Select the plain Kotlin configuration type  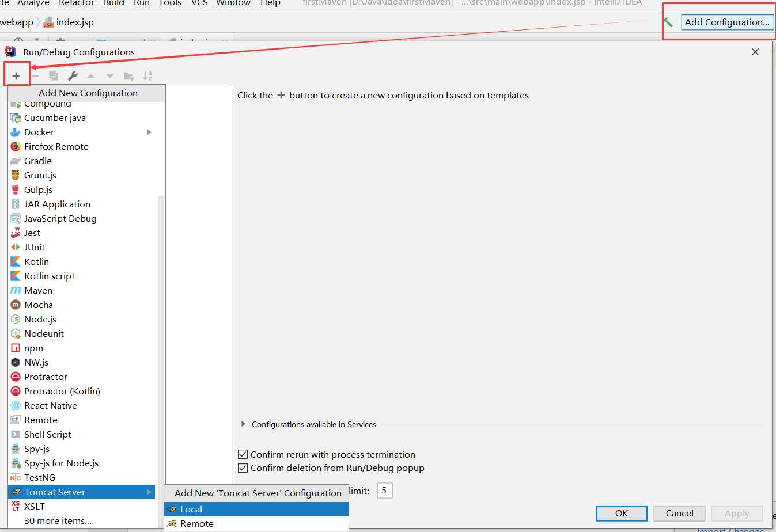pos(81,261)
